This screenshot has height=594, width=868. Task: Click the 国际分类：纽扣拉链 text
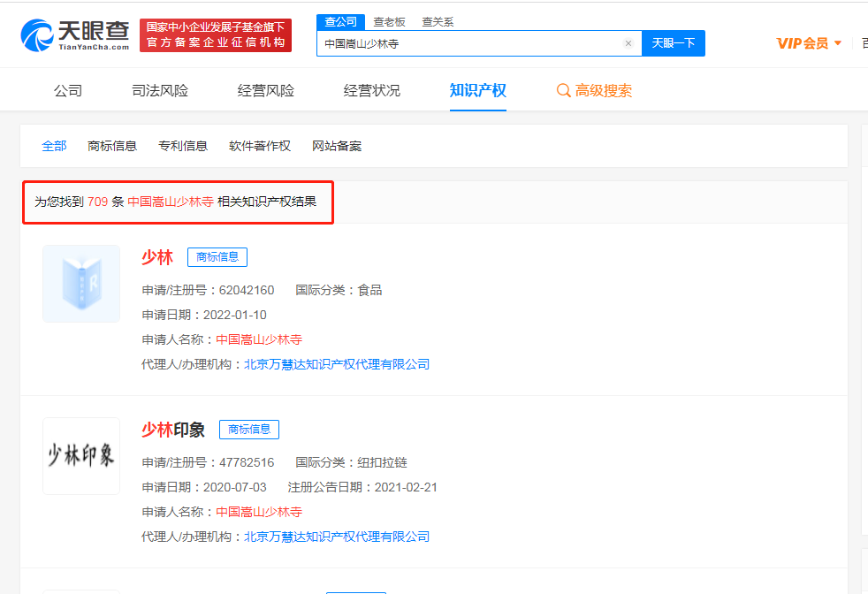[351, 462]
